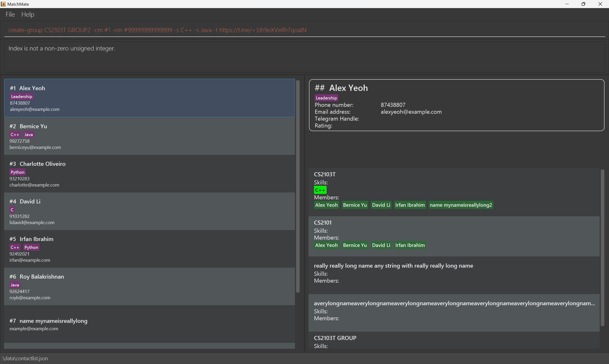Click the Leadership tag in Alex Yeoh details
The image size is (609, 364).
(326, 98)
